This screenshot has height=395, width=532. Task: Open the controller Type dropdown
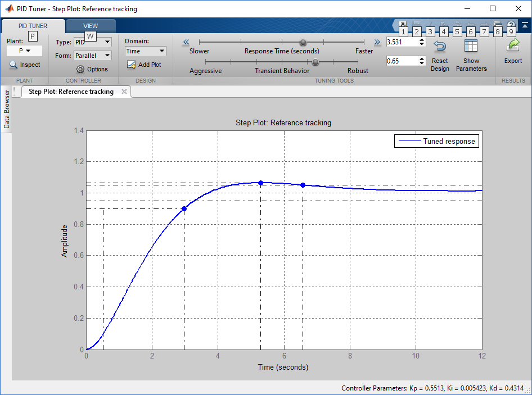pyautogui.click(x=93, y=42)
